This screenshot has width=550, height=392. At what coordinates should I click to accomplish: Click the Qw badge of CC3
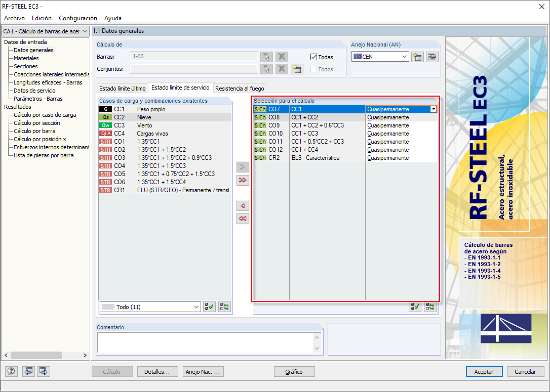(105, 125)
